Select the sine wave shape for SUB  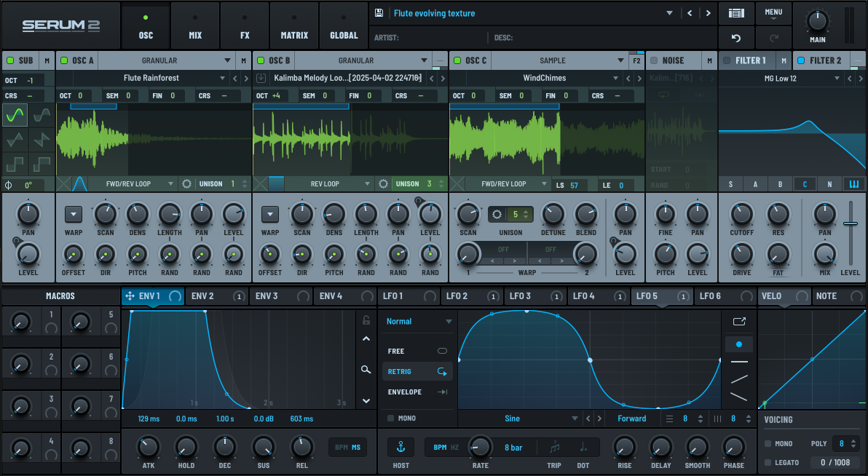[15, 114]
